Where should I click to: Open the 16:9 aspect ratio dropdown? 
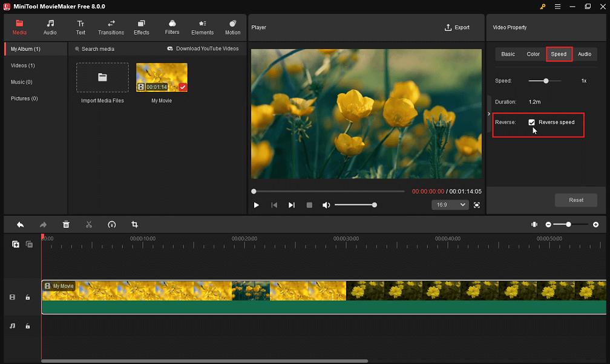click(450, 205)
